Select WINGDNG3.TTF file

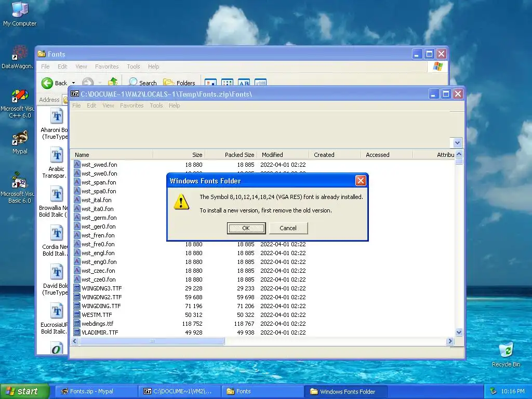tap(98, 288)
